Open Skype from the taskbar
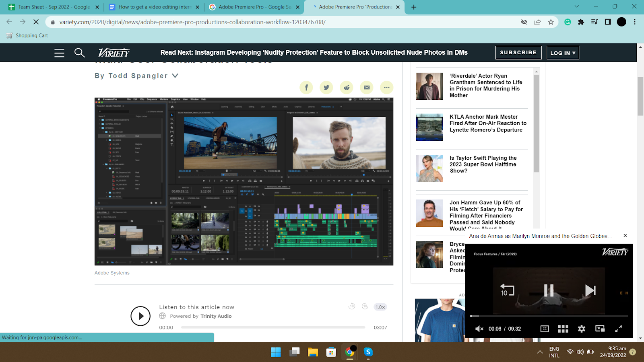Viewport: 644px width, 362px height. (368, 352)
